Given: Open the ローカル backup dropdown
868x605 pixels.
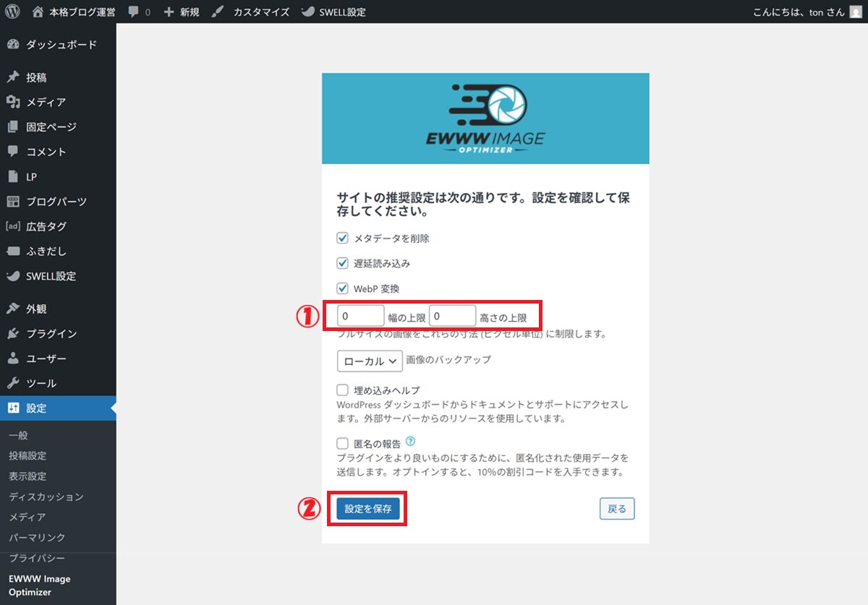Looking at the screenshot, I should click(370, 361).
